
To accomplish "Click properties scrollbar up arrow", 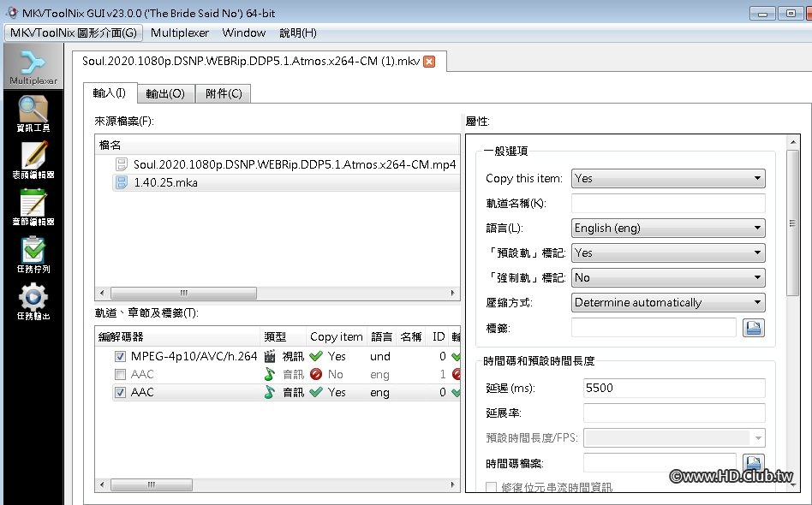I will pyautogui.click(x=793, y=142).
